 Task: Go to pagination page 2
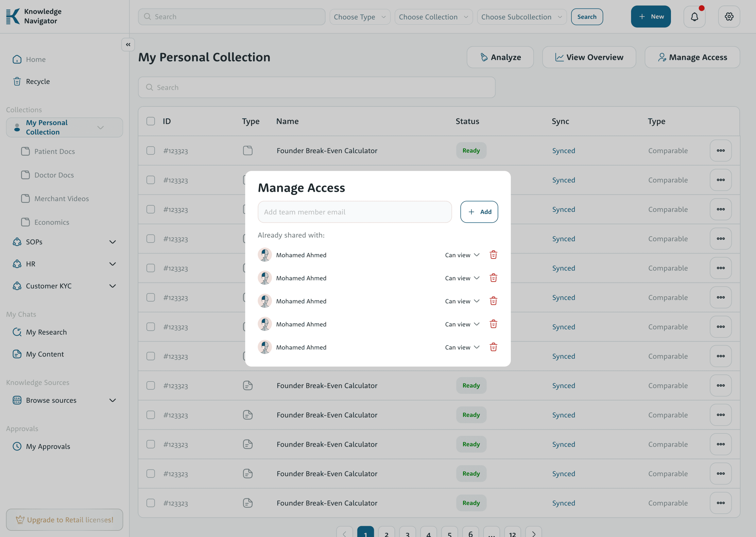pyautogui.click(x=386, y=533)
